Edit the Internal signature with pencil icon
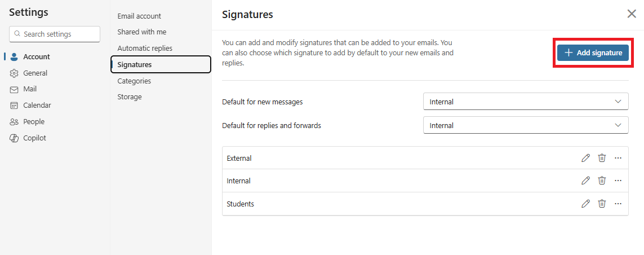Screen dimensions: 644x255 [x=585, y=181]
